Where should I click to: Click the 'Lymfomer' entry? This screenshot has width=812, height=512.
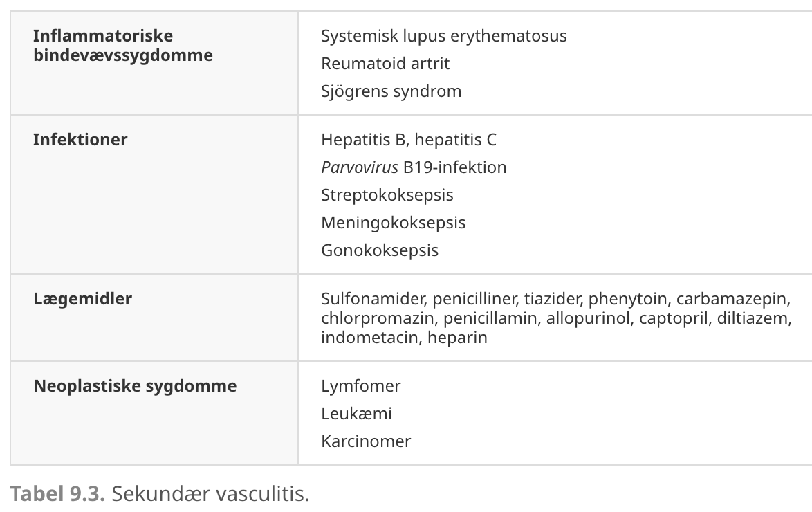point(361,386)
